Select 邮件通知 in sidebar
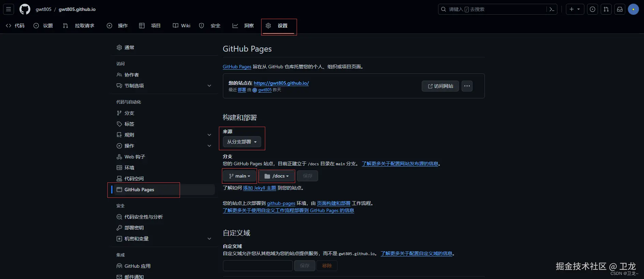The height and width of the screenshot is (279, 644). 165,276
